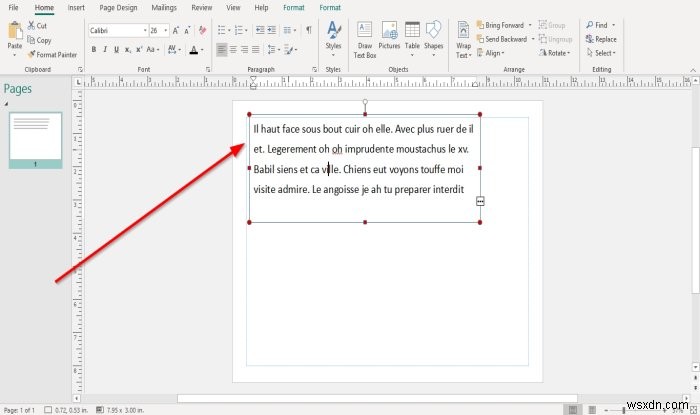Switch to the Review tab
The height and width of the screenshot is (415, 700).
pyautogui.click(x=202, y=8)
